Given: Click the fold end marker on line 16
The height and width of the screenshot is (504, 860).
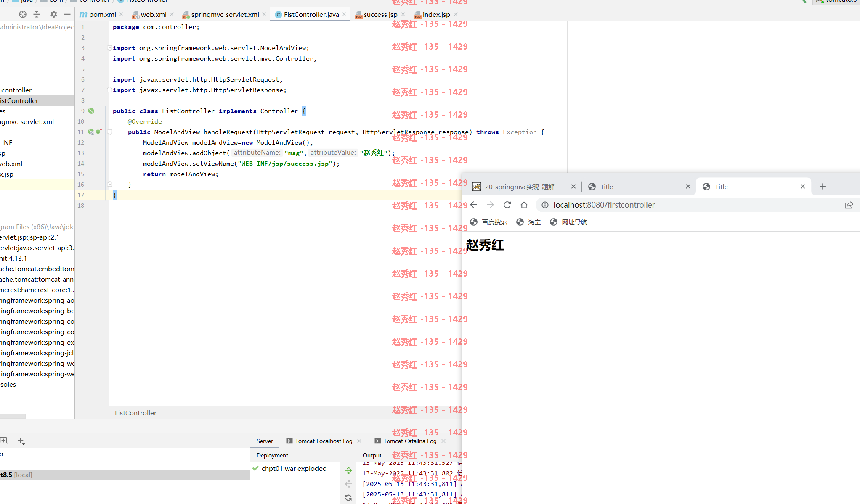Looking at the screenshot, I should pyautogui.click(x=110, y=185).
